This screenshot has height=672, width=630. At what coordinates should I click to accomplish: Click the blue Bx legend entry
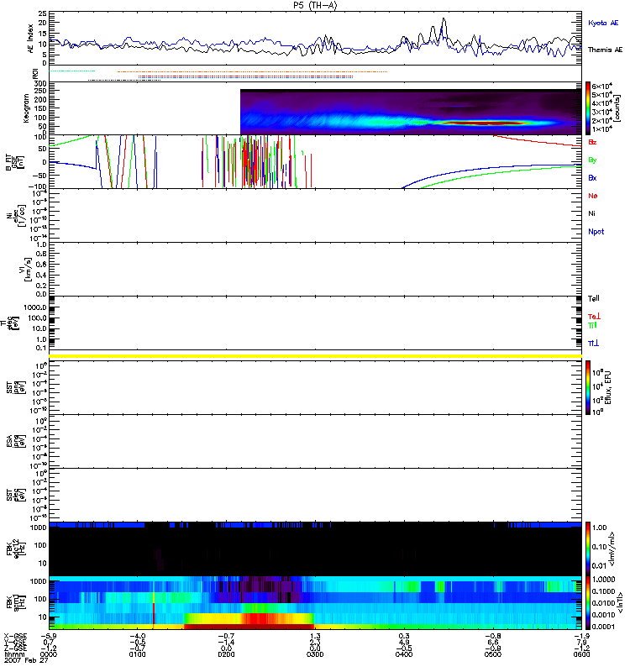pos(592,178)
